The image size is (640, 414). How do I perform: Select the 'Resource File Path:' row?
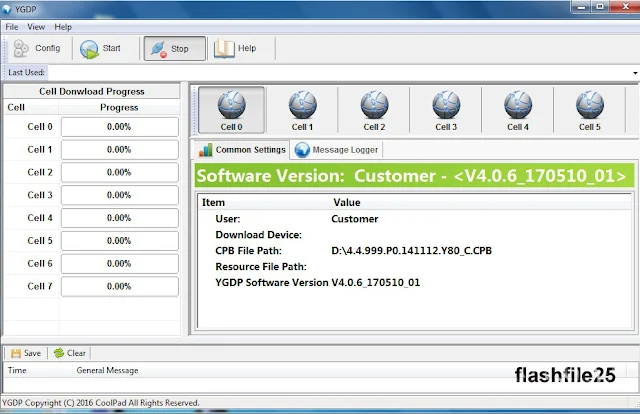pyautogui.click(x=415, y=267)
